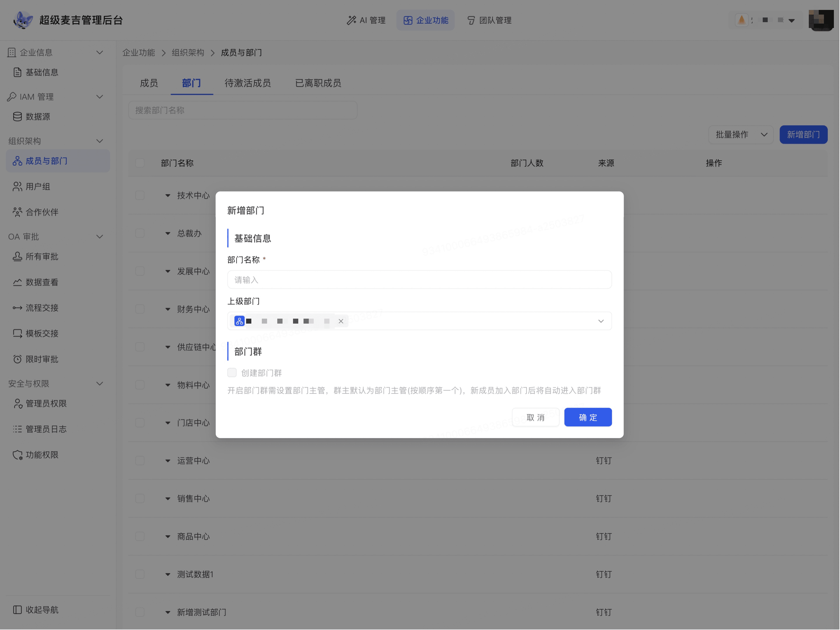Click the 用户组 people icon
840x630 pixels.
click(17, 187)
